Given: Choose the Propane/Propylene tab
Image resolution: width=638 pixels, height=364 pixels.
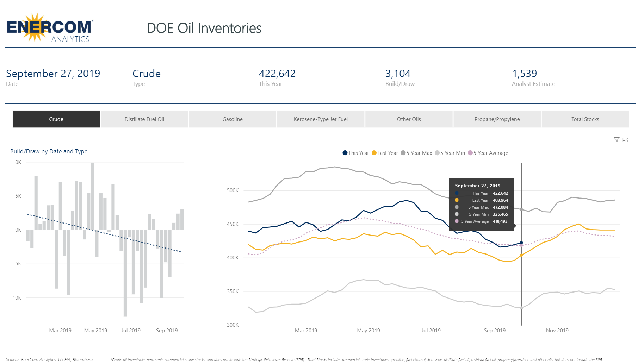Looking at the screenshot, I should tap(497, 119).
